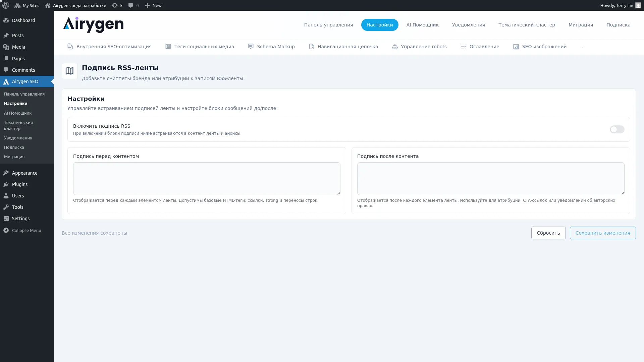The width and height of the screenshot is (644, 362).
Task: Click the Подпись RSS-ленты heading
Action: 120,68
